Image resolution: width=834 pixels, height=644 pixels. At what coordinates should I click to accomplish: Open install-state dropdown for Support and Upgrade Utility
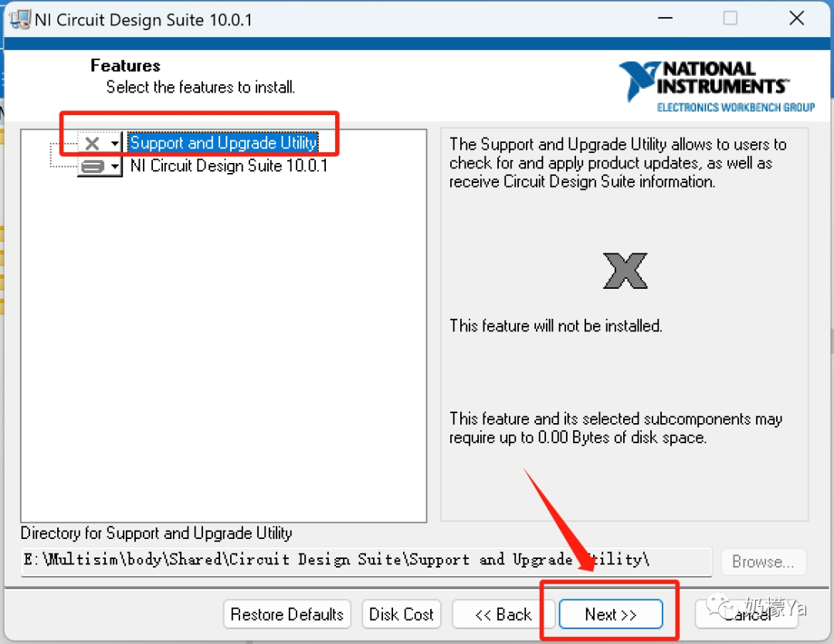[100, 143]
